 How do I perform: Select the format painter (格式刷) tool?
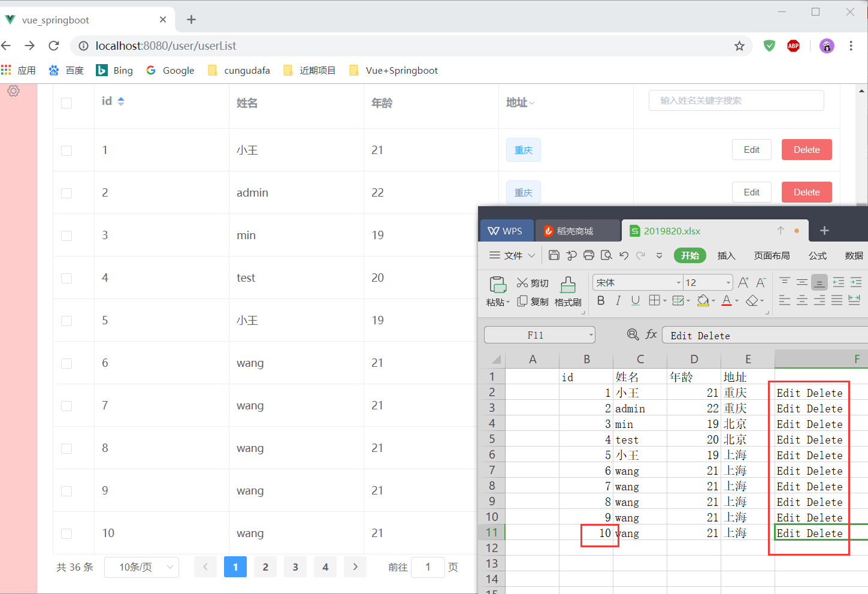(x=568, y=292)
